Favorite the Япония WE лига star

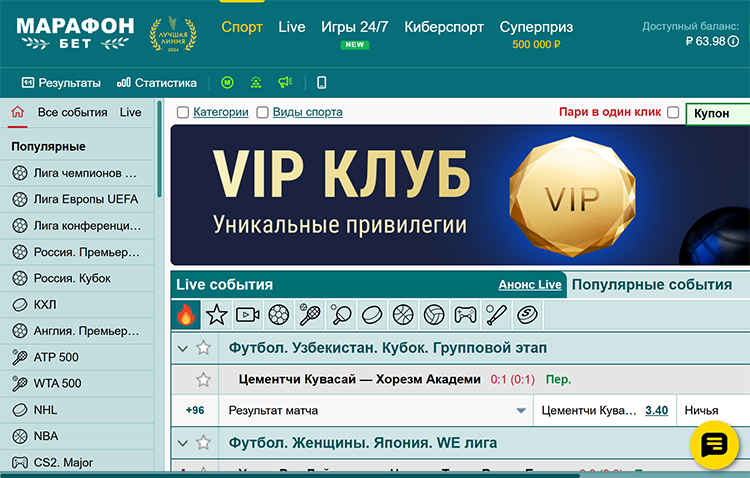pyautogui.click(x=203, y=443)
